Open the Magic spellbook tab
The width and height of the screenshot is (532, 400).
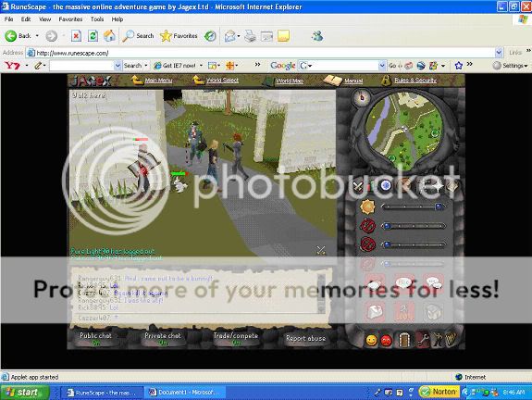(452, 186)
